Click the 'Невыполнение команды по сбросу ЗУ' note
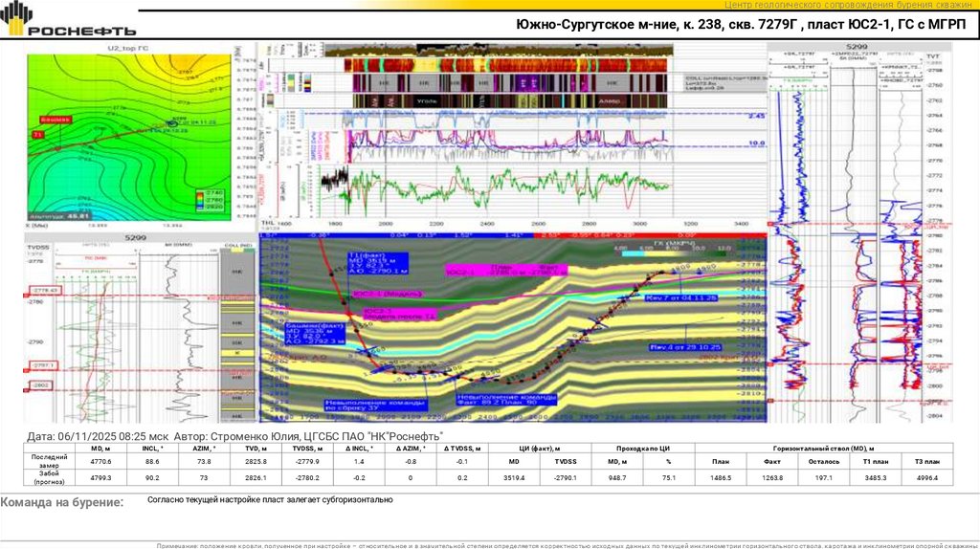The image size is (980, 549). pyautogui.click(x=374, y=406)
